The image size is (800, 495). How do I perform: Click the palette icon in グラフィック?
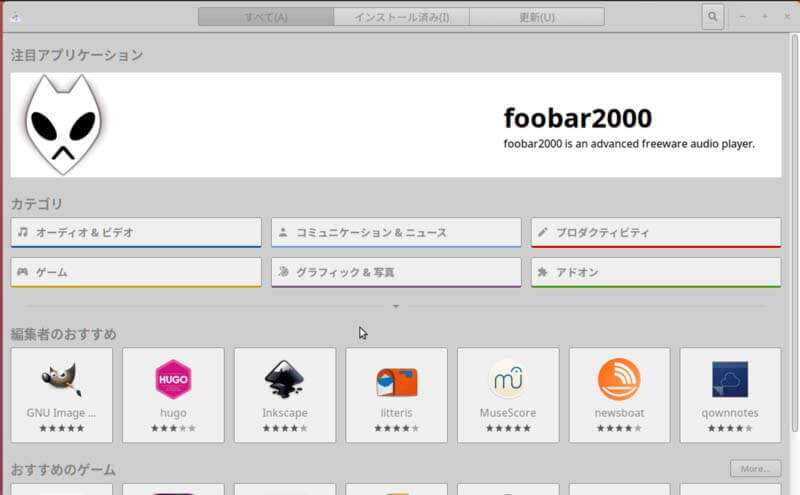point(283,271)
